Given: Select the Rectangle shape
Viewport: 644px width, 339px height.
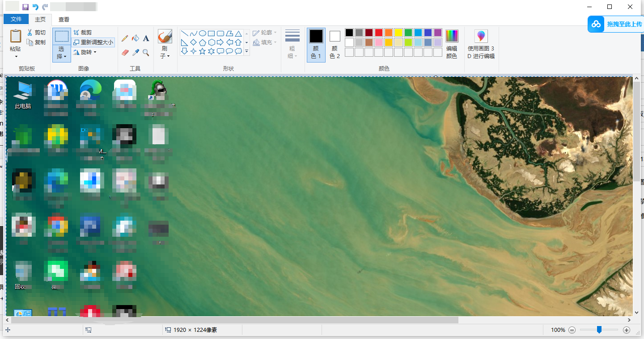Looking at the screenshot, I should 211,33.
